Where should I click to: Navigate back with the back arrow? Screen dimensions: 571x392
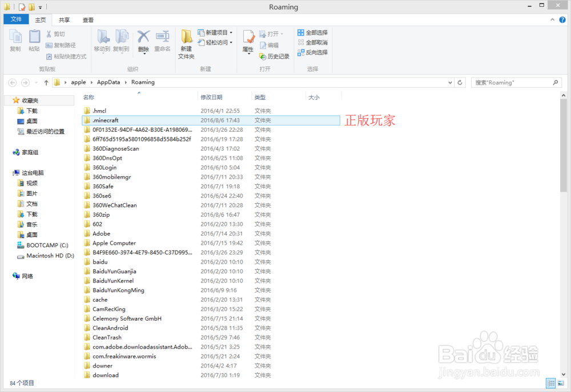point(12,82)
